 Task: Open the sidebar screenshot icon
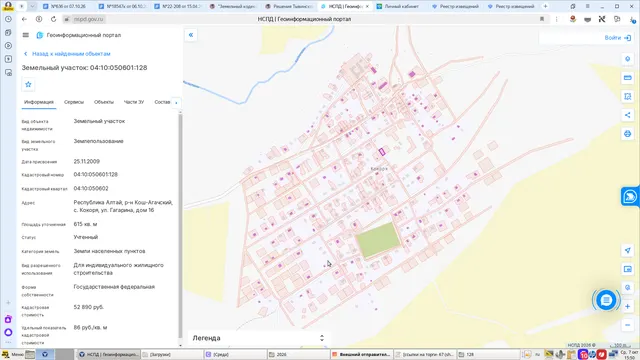coord(8,73)
